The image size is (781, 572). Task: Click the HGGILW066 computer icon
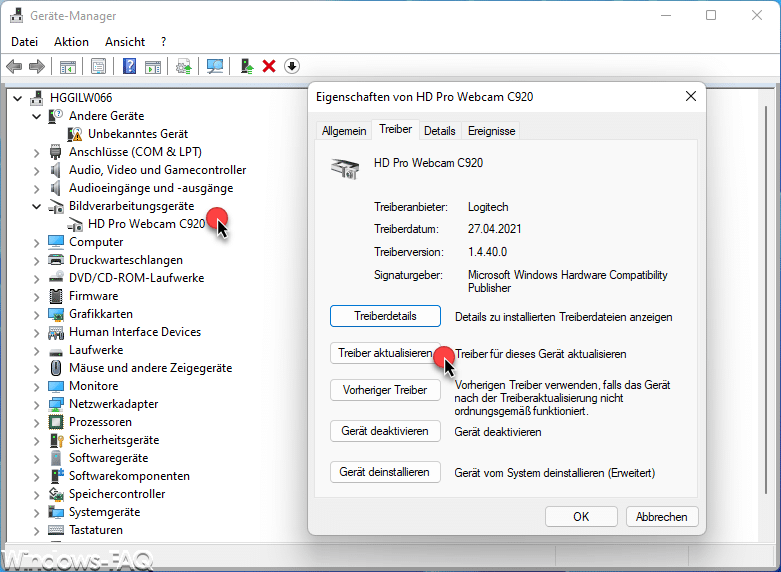[x=36, y=98]
